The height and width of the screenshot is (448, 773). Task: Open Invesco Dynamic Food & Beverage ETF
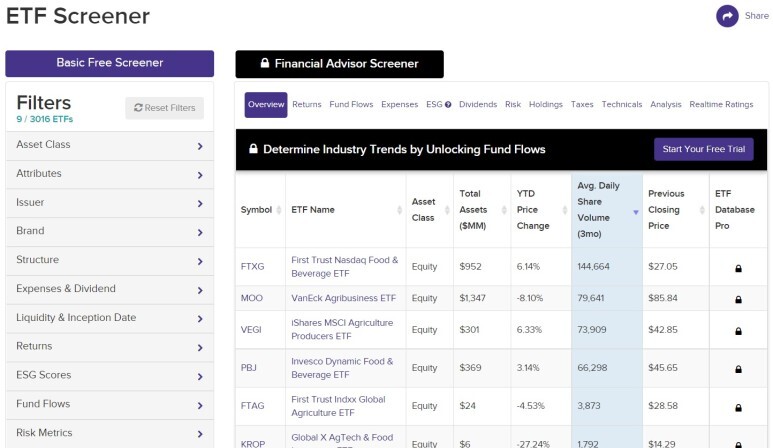[342, 368]
